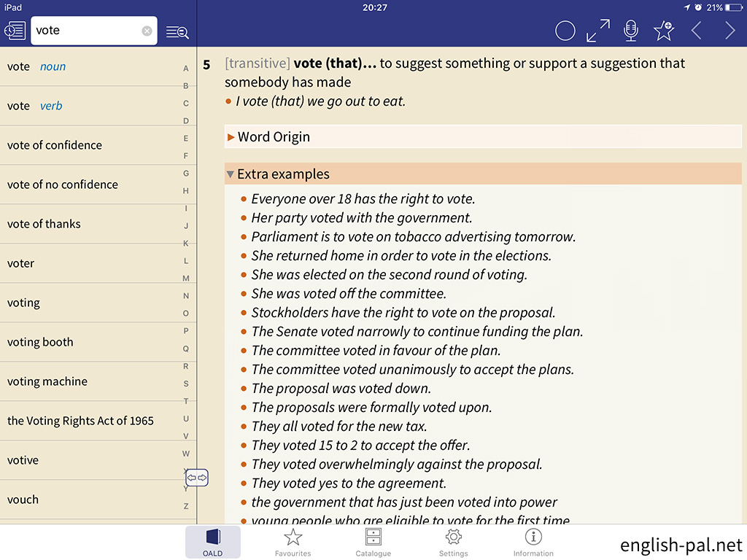Toggle the sidebar width handle
Screen dimensions: 747x560
coord(197,478)
